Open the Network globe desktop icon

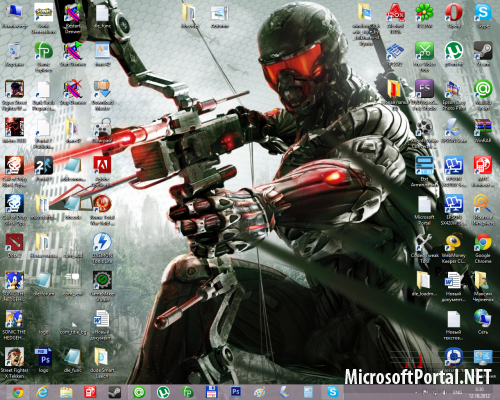(x=483, y=321)
